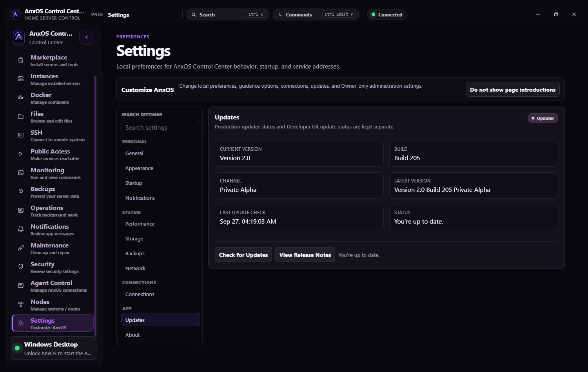Click Do not show page introductions
Image resolution: width=588 pixels, height=372 pixels.
[513, 90]
